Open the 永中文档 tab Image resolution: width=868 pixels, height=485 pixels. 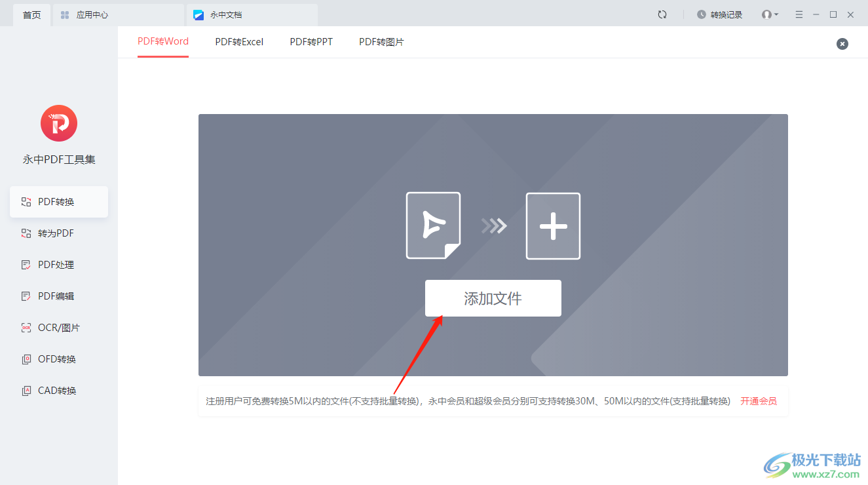[x=252, y=14]
